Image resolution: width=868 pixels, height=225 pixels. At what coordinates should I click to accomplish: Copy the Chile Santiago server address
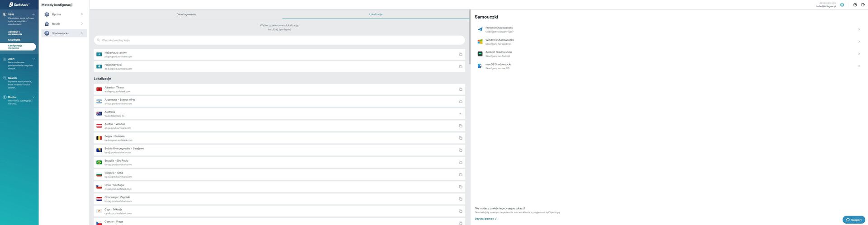pyautogui.click(x=460, y=187)
